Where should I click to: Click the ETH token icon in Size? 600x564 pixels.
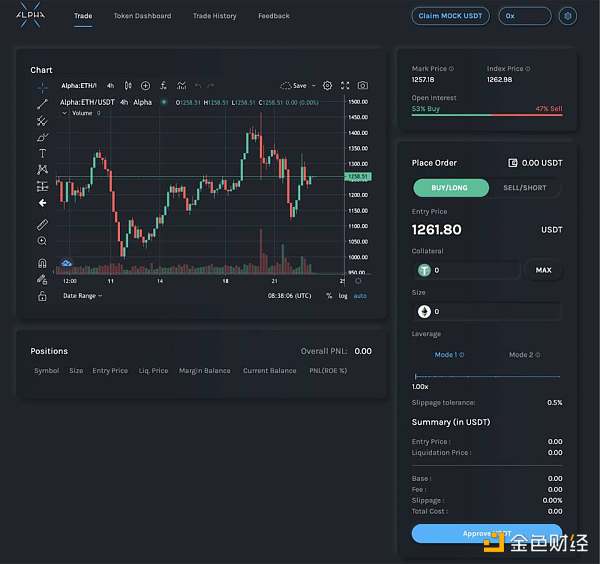click(x=424, y=311)
